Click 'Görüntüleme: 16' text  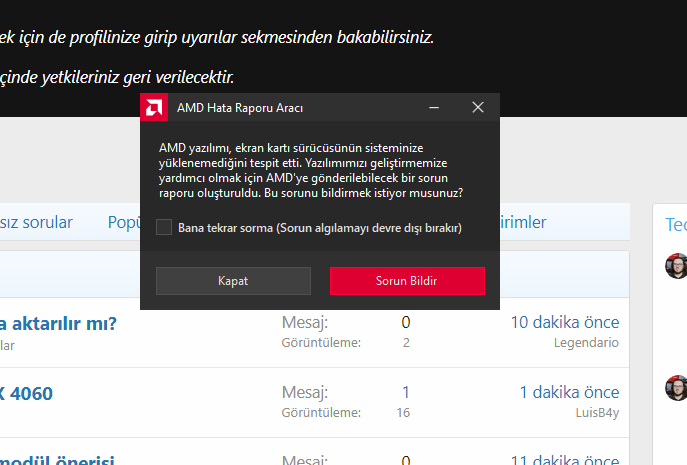(x=345, y=413)
